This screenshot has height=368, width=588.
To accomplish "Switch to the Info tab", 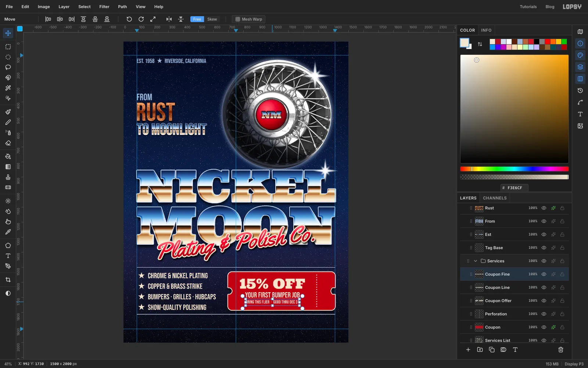I will tap(486, 30).
